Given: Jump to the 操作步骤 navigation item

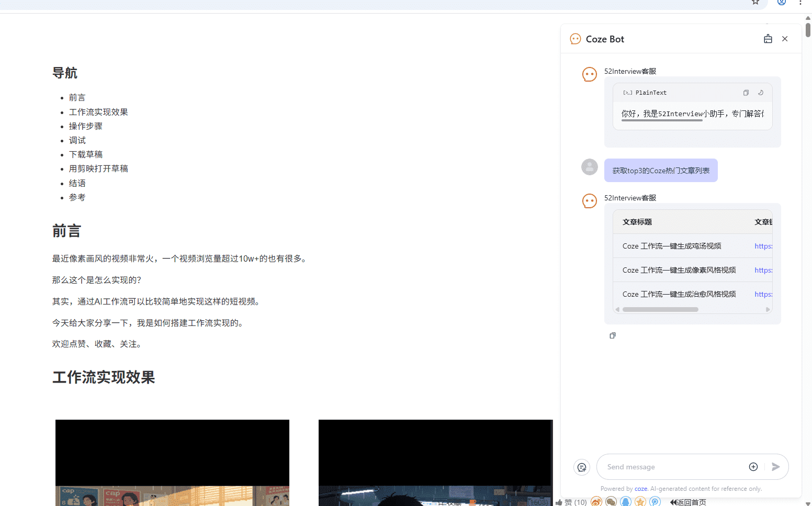Looking at the screenshot, I should coord(86,126).
